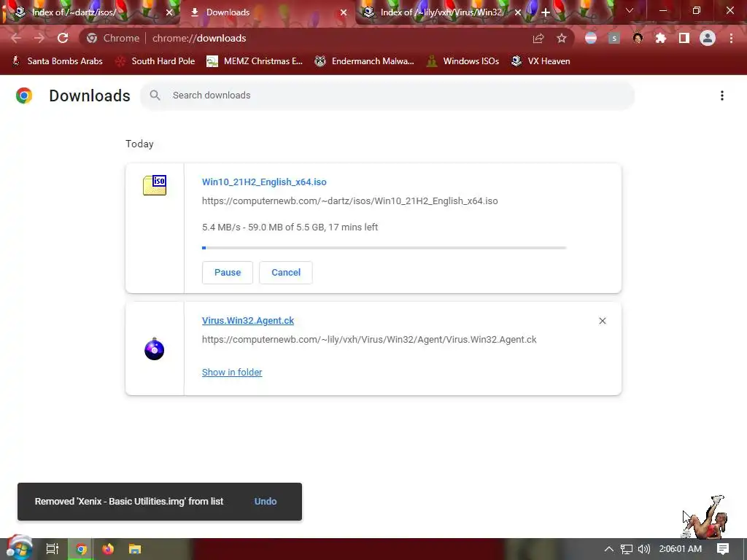Screen dimensions: 747x560
Task: Open the Endermanch Malwa... bookmark
Action: coord(365,61)
